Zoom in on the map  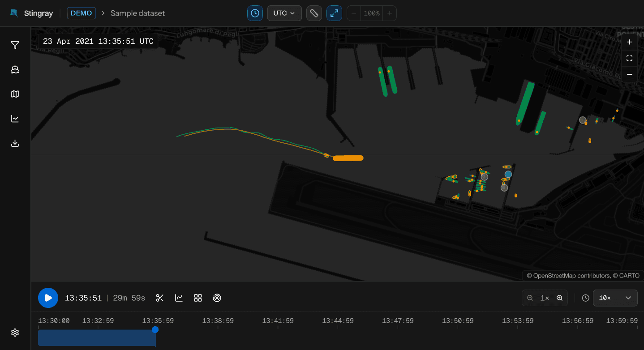coord(629,42)
